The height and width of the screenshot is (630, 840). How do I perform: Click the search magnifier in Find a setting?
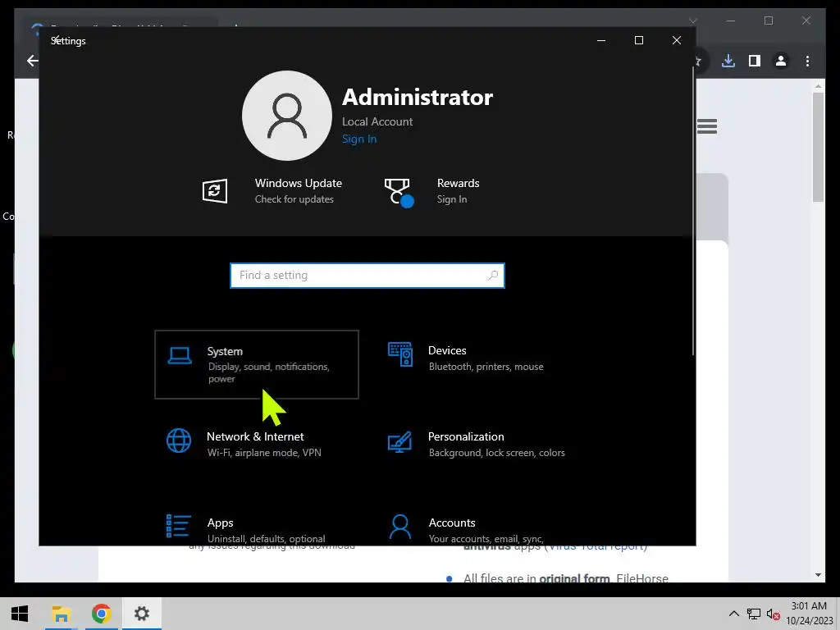click(x=493, y=276)
